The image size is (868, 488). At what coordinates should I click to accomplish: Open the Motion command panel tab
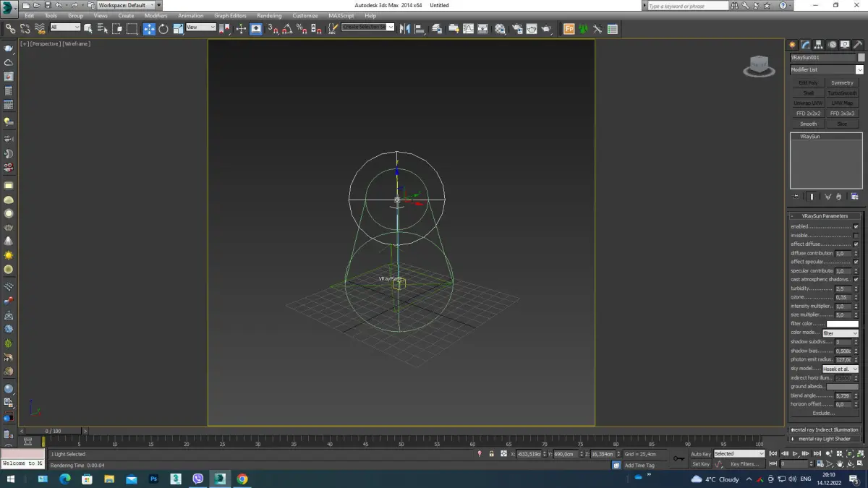(832, 45)
